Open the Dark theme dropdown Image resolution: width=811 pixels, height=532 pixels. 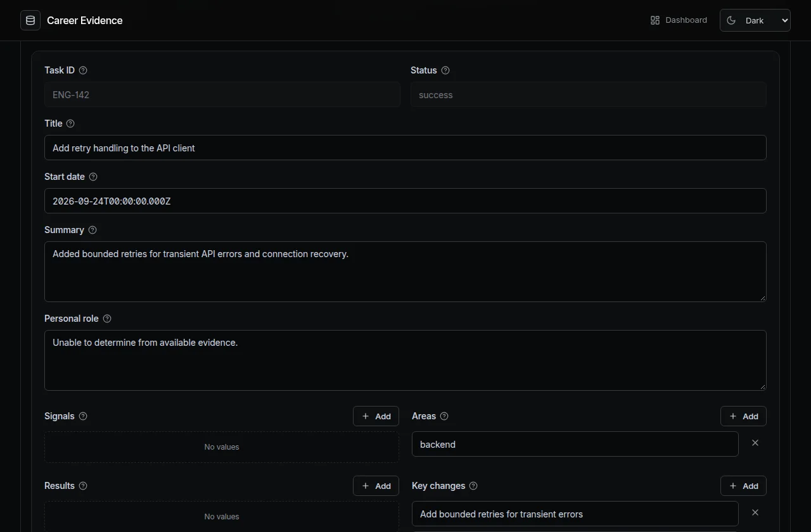(755, 20)
